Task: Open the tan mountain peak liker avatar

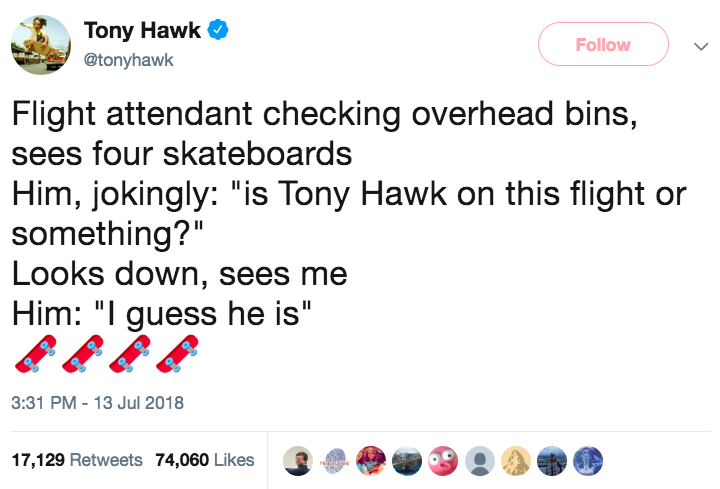Action: point(516,461)
